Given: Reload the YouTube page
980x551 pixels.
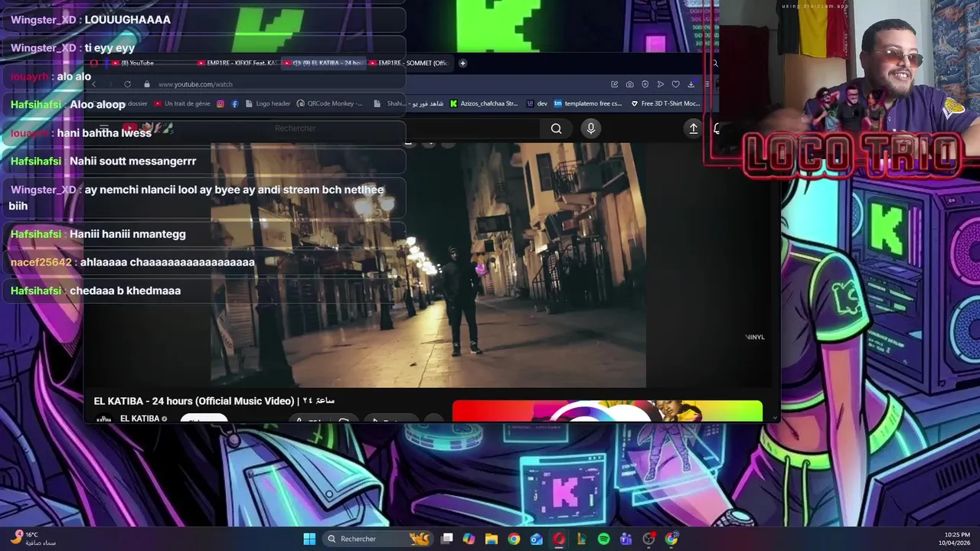Looking at the screenshot, I should pyautogui.click(x=127, y=84).
